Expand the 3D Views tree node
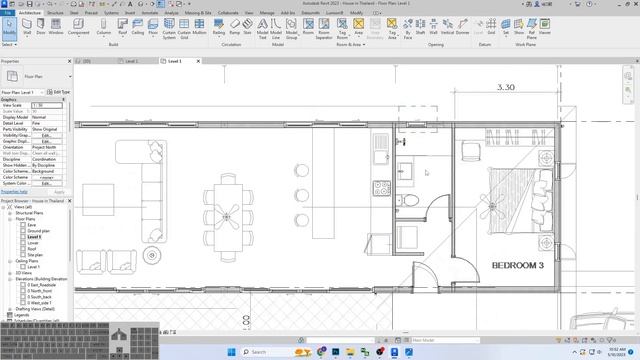The image size is (640, 360). (10, 273)
